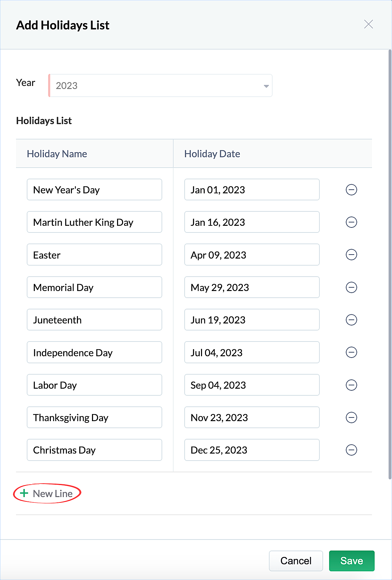Remove the Independence Day row

pos(351,352)
